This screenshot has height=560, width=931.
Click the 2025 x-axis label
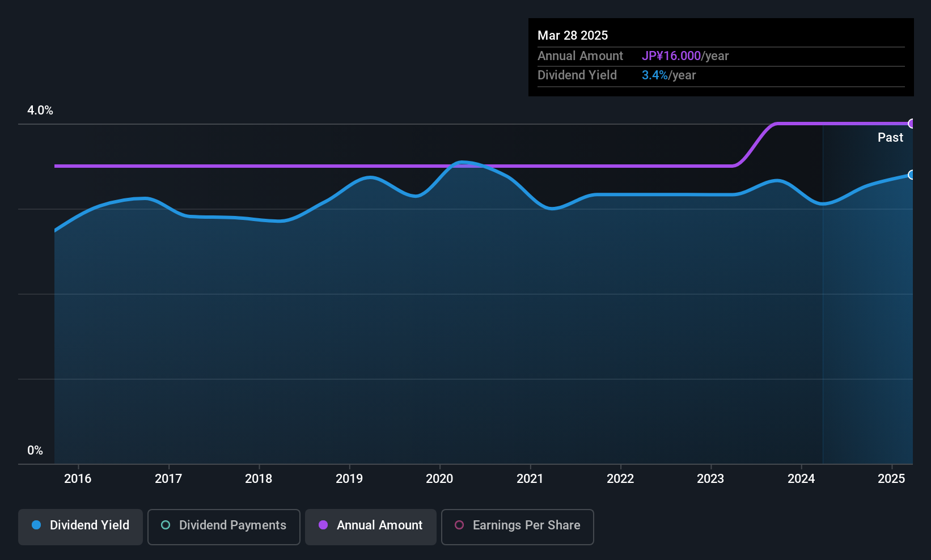pos(891,478)
